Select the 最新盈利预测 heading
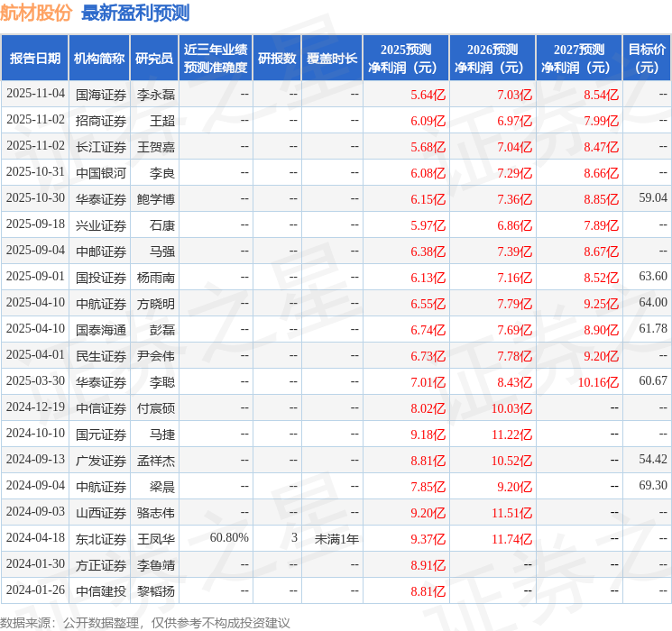672x631 pixels. tap(135, 14)
